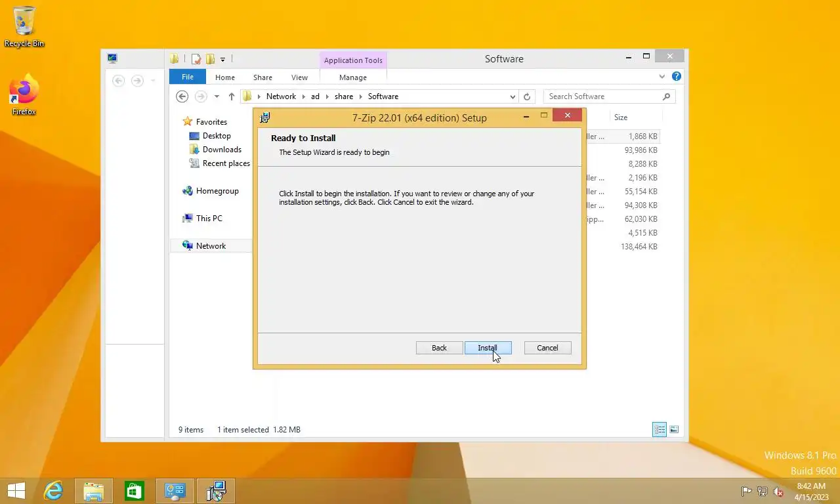The width and height of the screenshot is (840, 504).
Task: Open the installer taskbar item
Action: click(216, 491)
